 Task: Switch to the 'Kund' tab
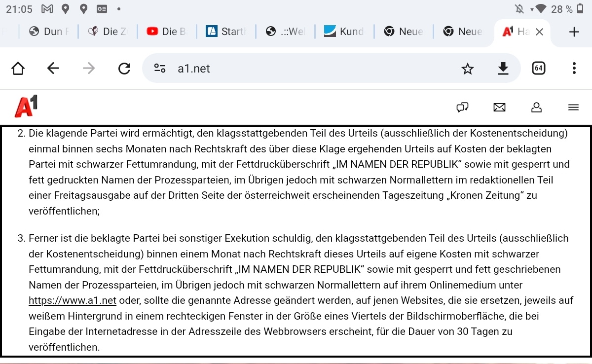click(344, 32)
